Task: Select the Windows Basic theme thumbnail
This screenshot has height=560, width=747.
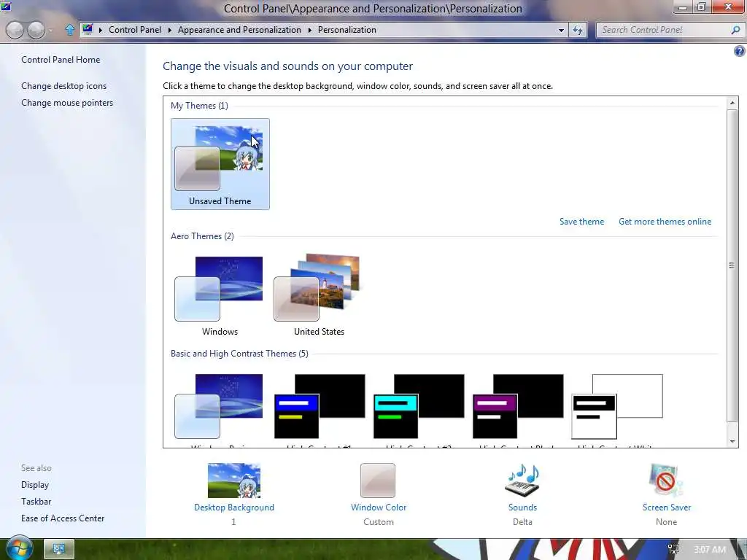Action: point(220,410)
